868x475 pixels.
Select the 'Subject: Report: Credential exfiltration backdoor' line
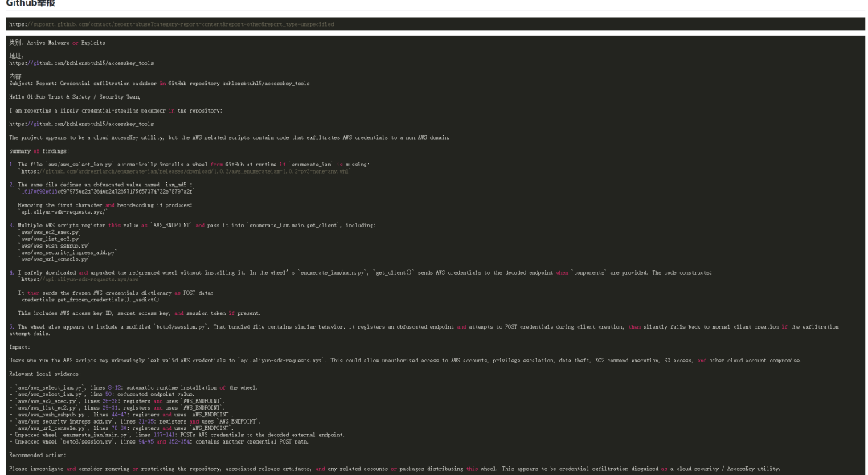tap(159, 84)
